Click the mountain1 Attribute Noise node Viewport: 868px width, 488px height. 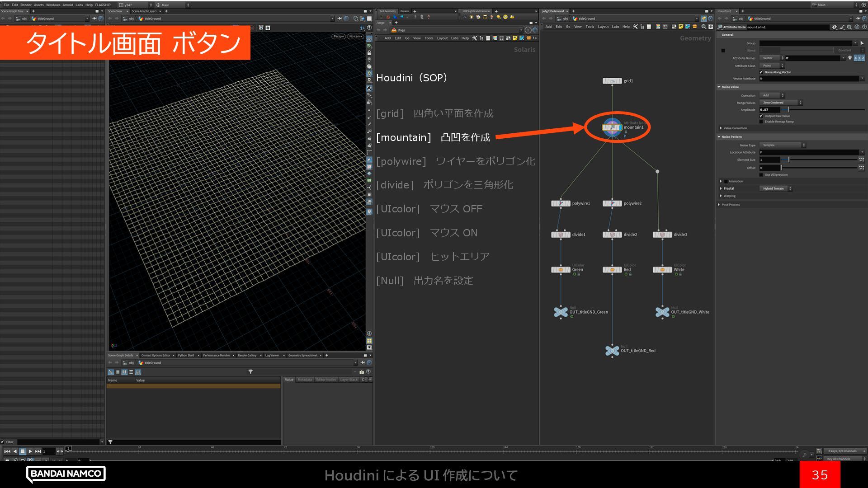612,127
